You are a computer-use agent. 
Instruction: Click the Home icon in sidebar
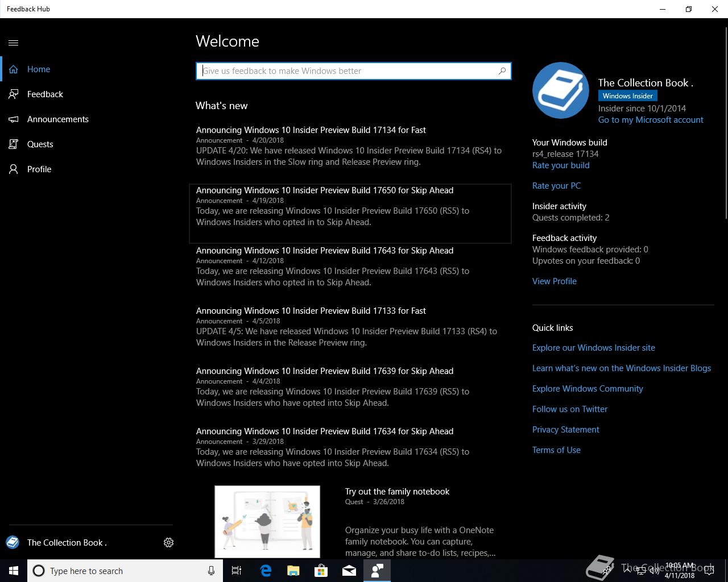[x=14, y=69]
